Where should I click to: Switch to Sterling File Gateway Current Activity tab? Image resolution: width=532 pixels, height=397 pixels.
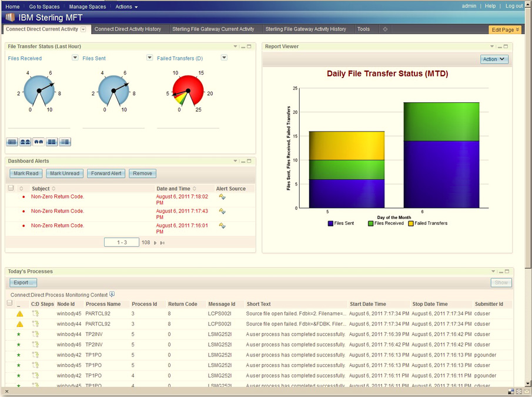213,29
